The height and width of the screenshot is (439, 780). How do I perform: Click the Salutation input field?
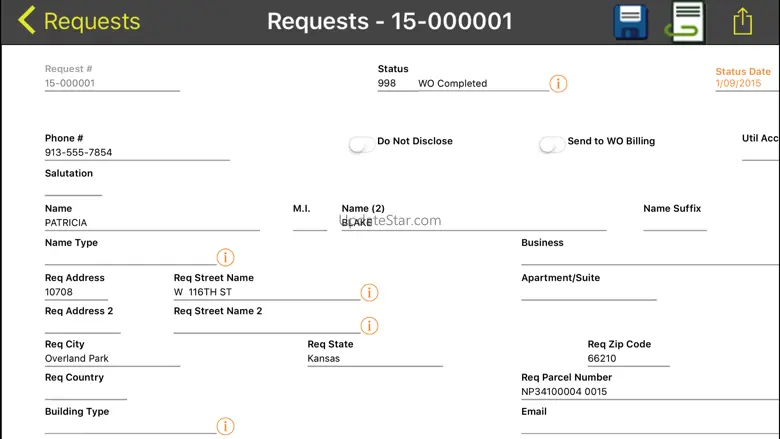73,188
